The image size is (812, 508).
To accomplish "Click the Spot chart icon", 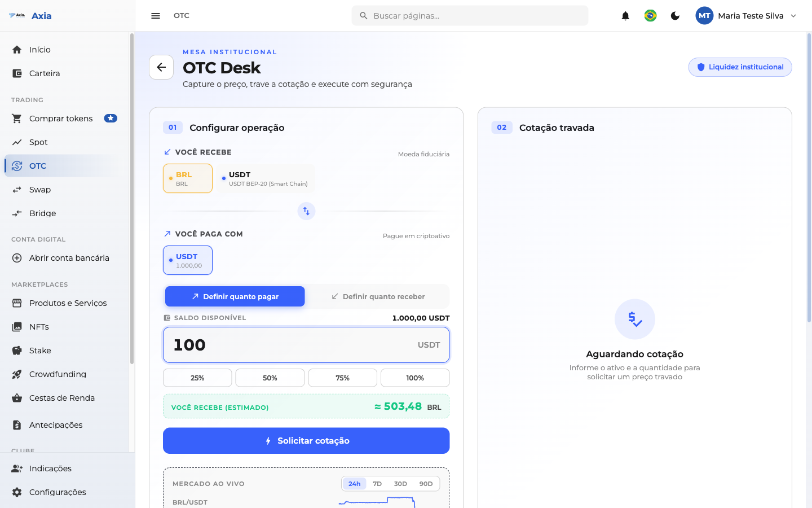I will click(17, 142).
